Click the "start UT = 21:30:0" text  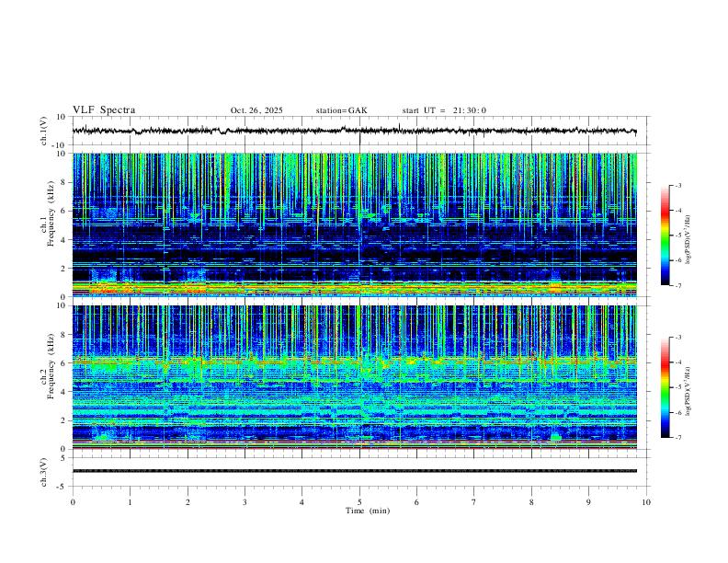pyautogui.click(x=444, y=110)
